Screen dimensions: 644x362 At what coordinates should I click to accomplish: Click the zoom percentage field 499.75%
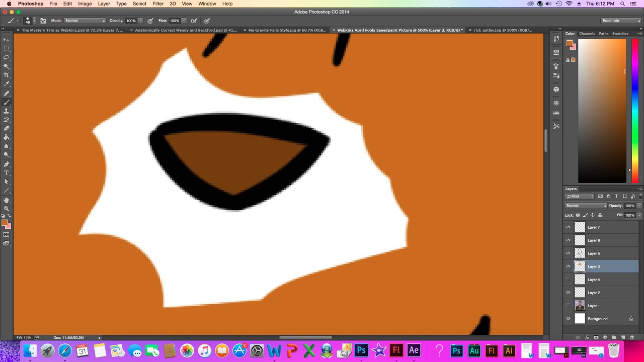(x=24, y=337)
